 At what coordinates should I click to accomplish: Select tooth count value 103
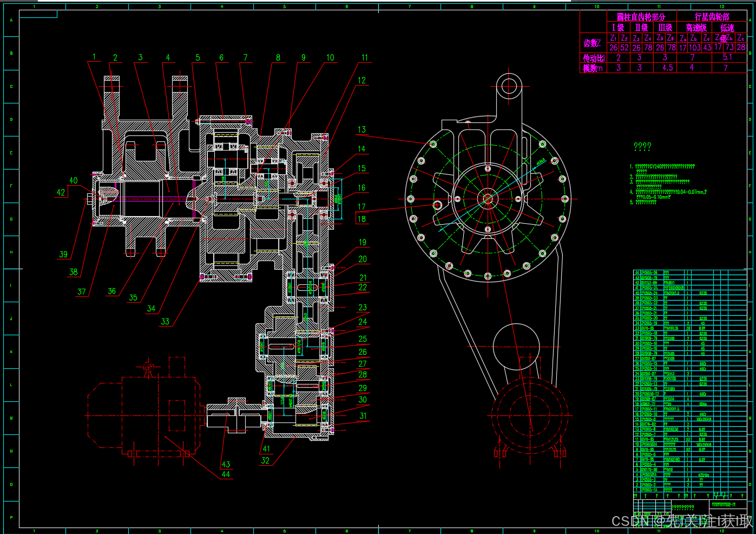pos(695,48)
